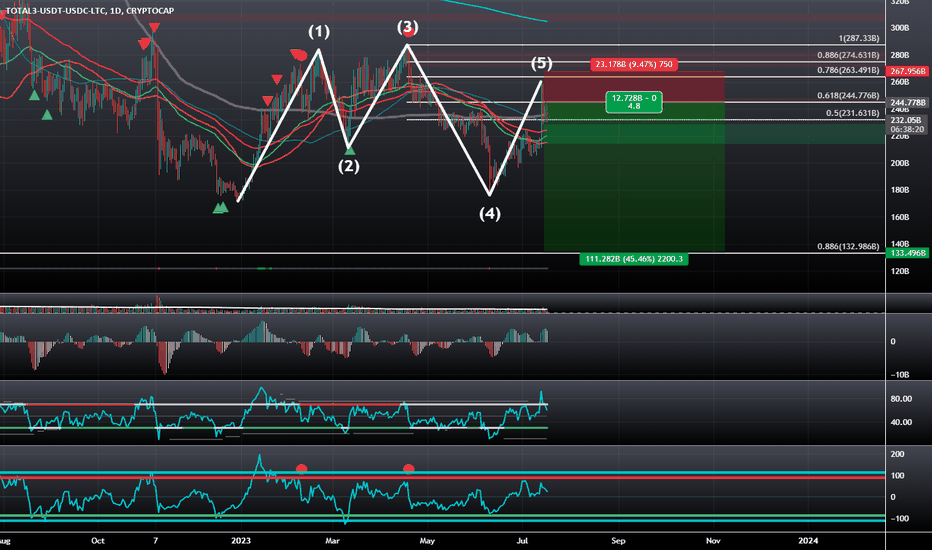Click the red 267.956B price axis tag

[x=908, y=71]
